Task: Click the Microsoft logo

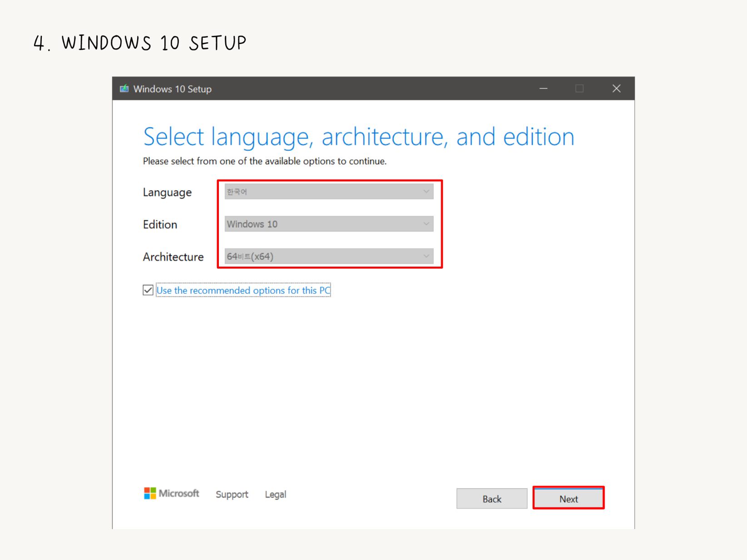Action: tap(171, 493)
